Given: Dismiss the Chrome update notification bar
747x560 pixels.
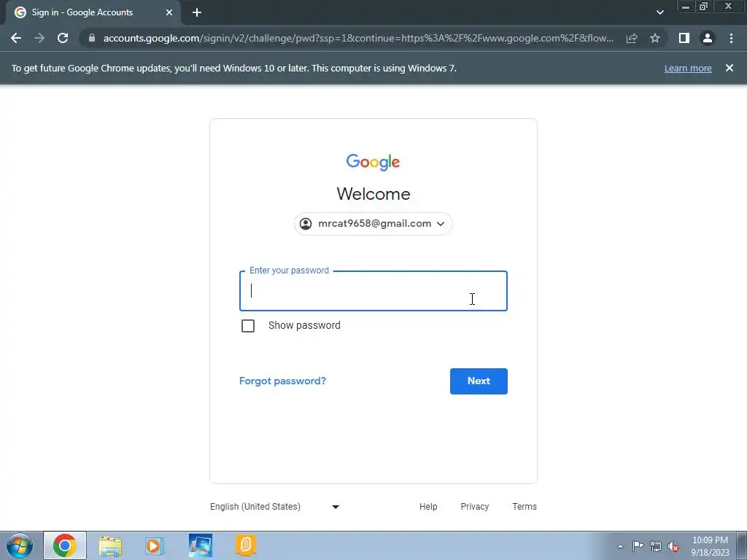Looking at the screenshot, I should (729, 68).
